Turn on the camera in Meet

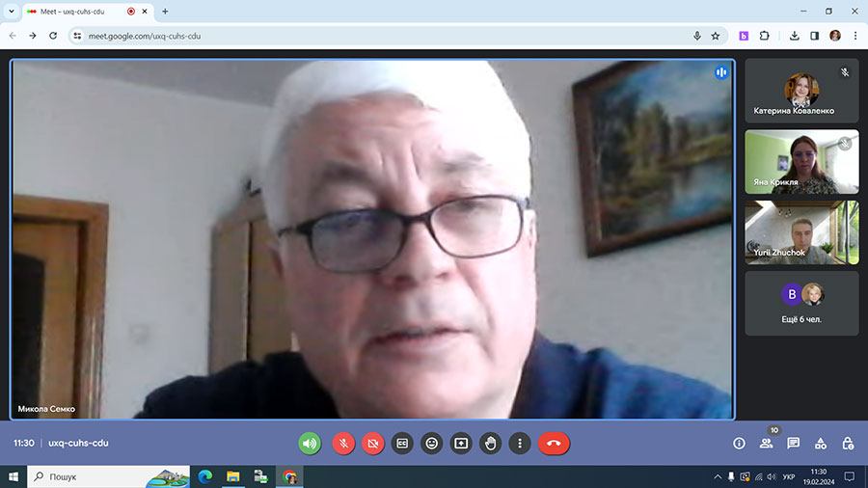tap(372, 444)
